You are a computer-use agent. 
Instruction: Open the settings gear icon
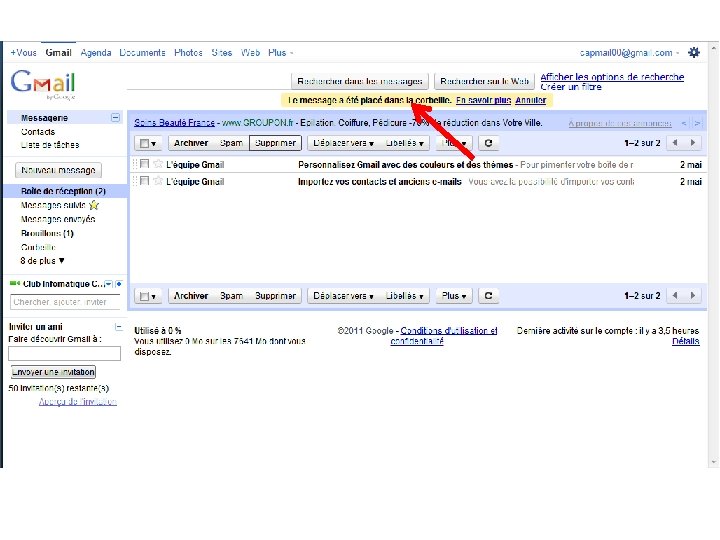click(x=693, y=52)
